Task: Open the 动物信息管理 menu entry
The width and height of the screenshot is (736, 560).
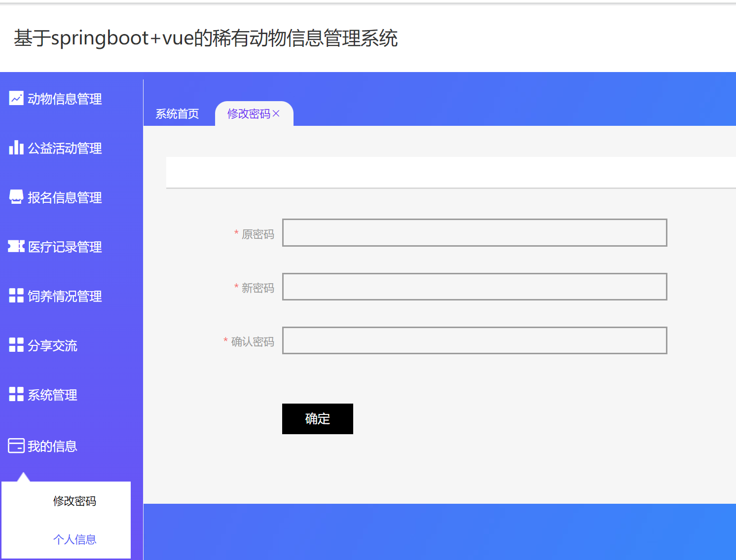Action: pyautogui.click(x=65, y=99)
